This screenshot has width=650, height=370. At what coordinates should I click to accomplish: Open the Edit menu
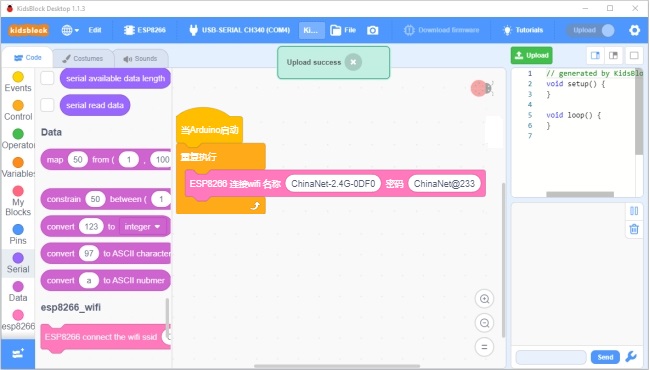tap(95, 30)
